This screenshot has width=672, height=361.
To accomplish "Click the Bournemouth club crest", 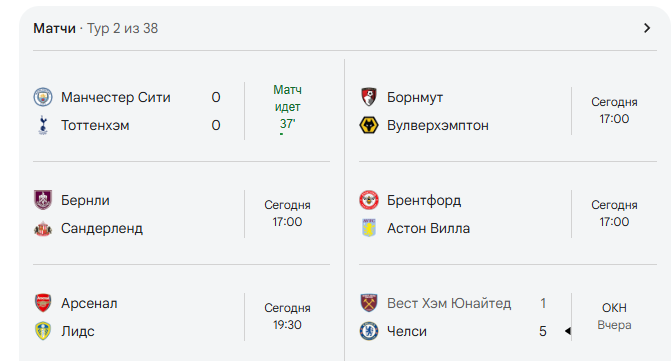I will 369,97.
